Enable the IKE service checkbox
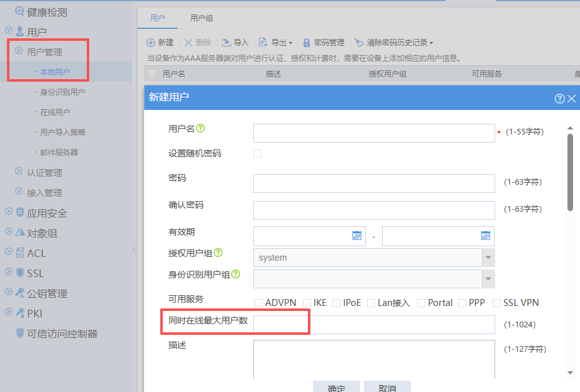Image resolution: width=580 pixels, height=392 pixels. point(307,303)
